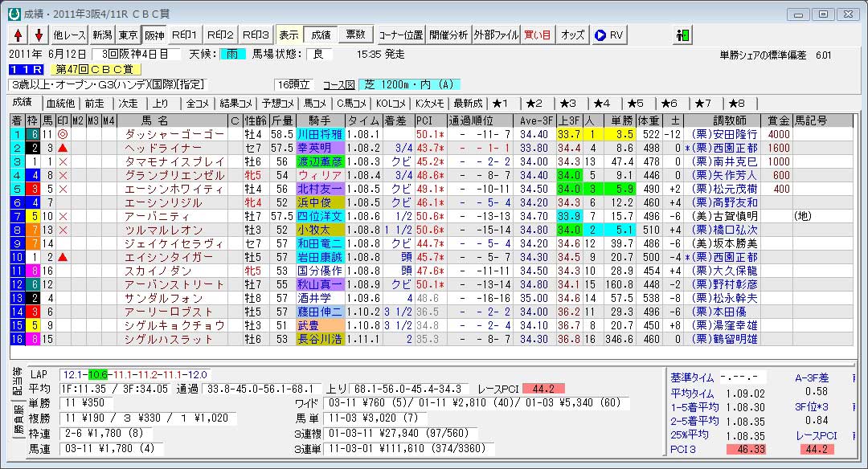Viewport: 868px width, 469px height.
Task: Toggle the 票数 display mode button
Action: [355, 35]
